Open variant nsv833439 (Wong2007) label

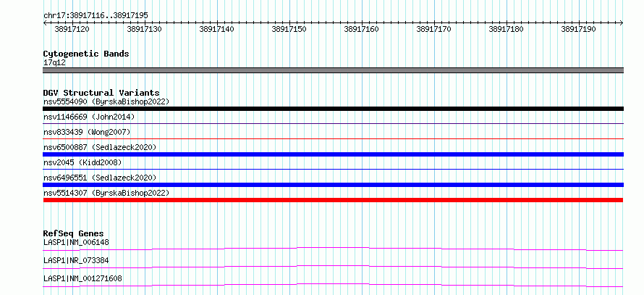pyautogui.click(x=87, y=132)
